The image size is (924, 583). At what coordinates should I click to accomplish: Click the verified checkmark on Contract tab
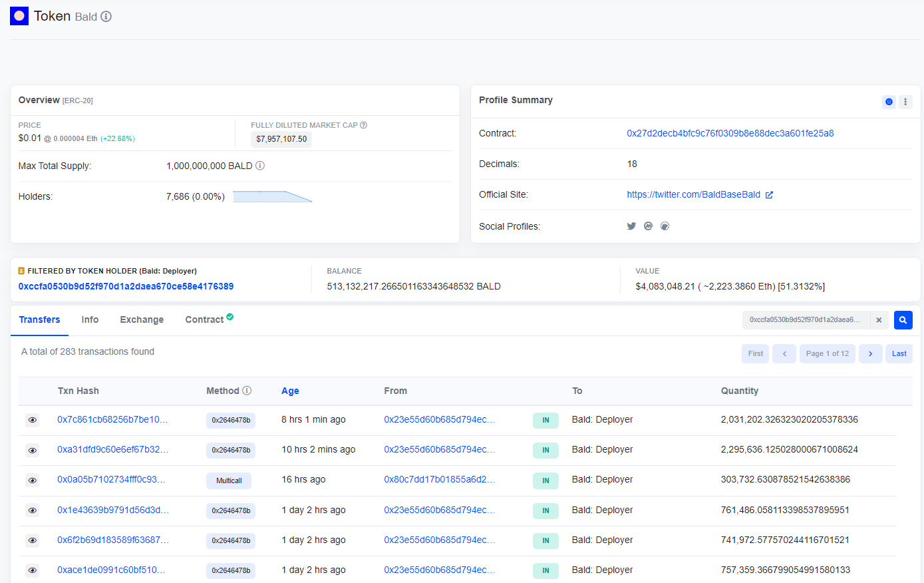tap(230, 317)
